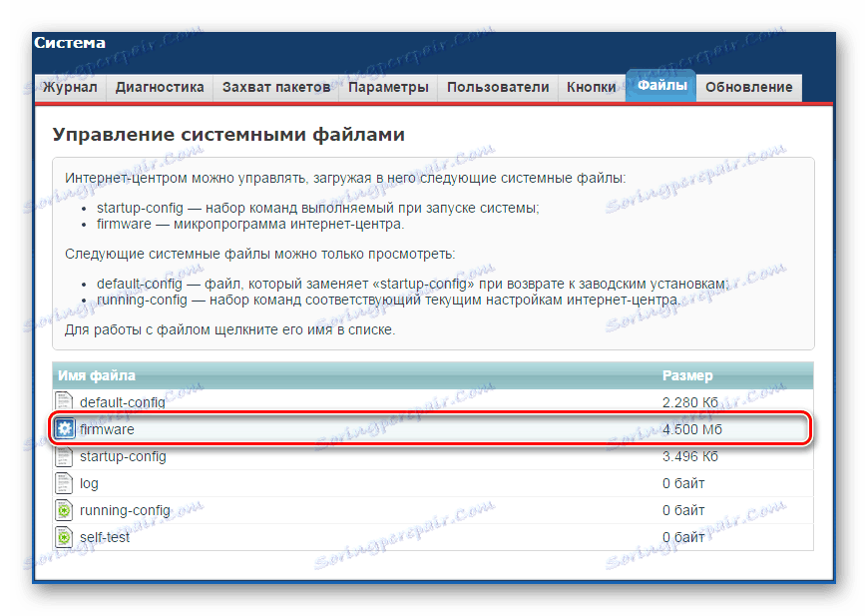Switch to the Журнал tab
Viewport: 868px width, 616px height.
71,87
